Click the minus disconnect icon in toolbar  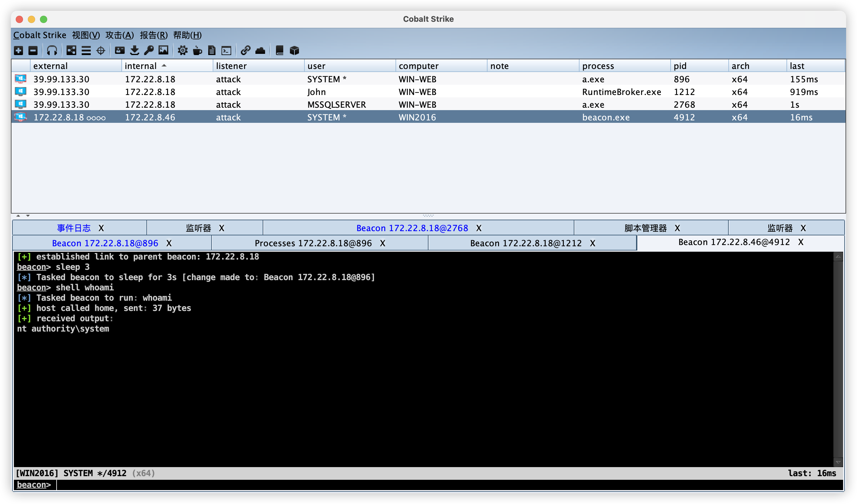point(33,51)
